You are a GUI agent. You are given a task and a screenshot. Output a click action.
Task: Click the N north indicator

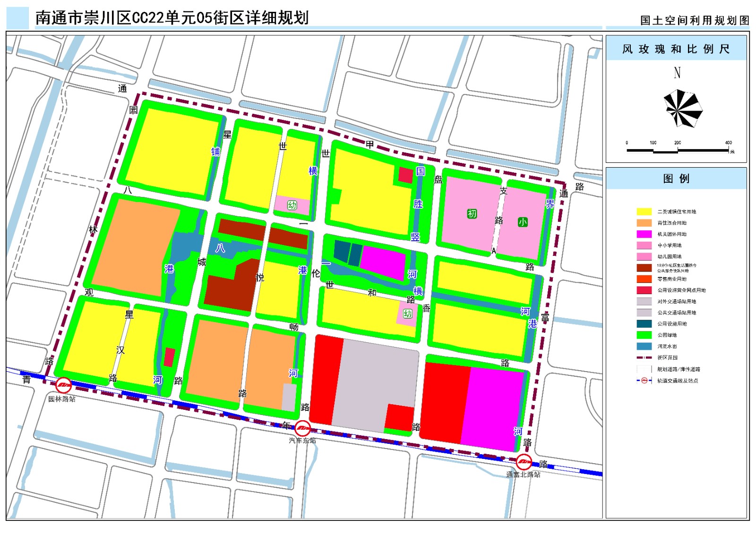(x=678, y=72)
